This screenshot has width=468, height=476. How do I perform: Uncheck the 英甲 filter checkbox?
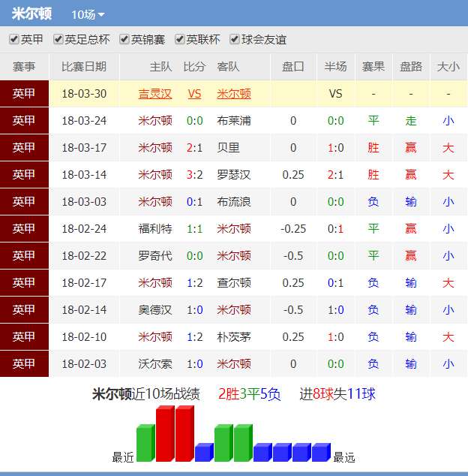pos(14,40)
